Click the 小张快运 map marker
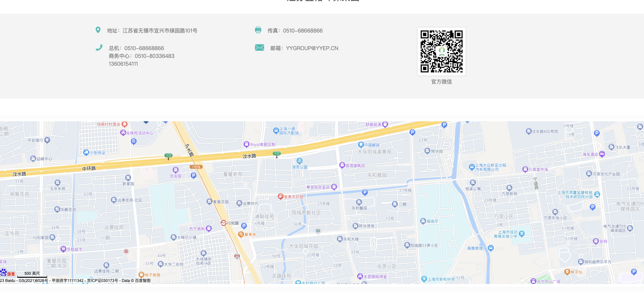The height and width of the screenshot is (294, 644). coord(86,152)
